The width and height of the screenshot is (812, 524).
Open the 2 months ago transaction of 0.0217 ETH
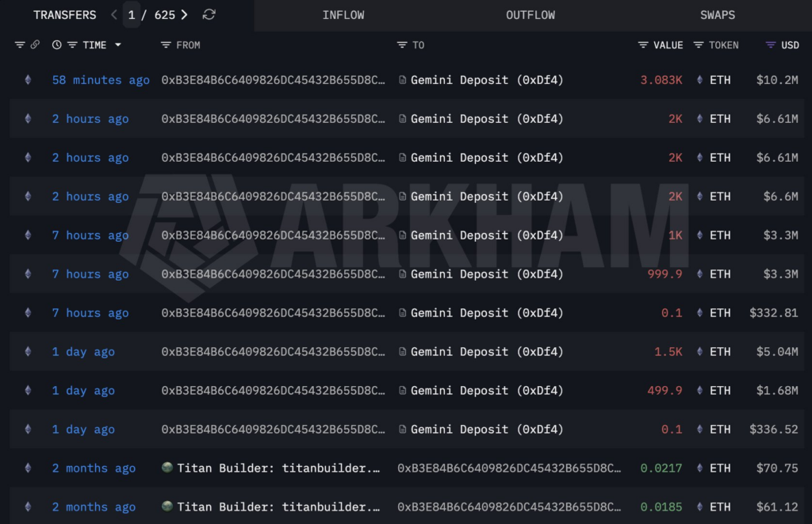[94, 468]
